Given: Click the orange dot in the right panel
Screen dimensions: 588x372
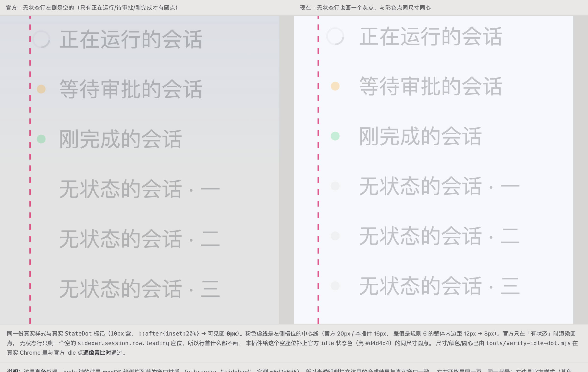Looking at the screenshot, I should point(335,86).
